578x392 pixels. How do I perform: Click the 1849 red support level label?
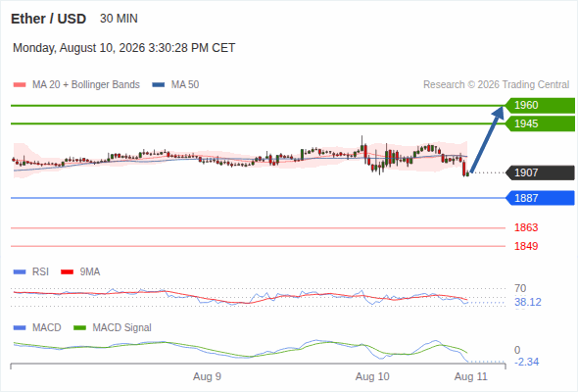[x=526, y=246]
